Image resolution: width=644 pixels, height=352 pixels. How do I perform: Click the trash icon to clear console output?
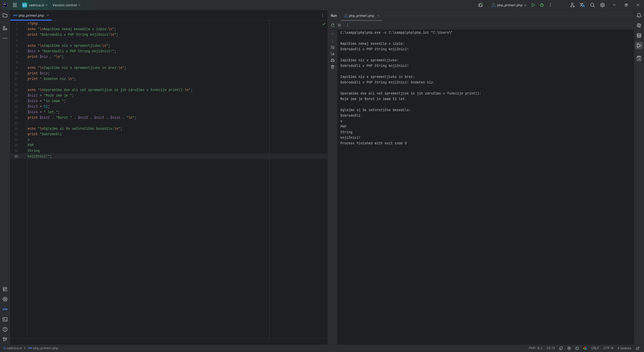(333, 67)
